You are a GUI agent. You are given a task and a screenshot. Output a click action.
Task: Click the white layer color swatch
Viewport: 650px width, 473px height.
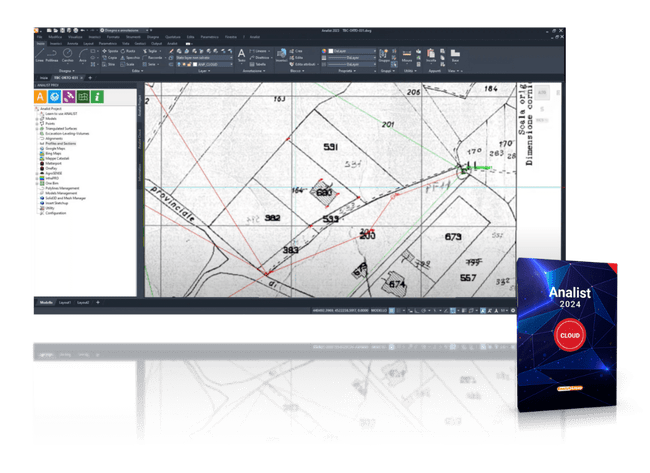[331, 51]
